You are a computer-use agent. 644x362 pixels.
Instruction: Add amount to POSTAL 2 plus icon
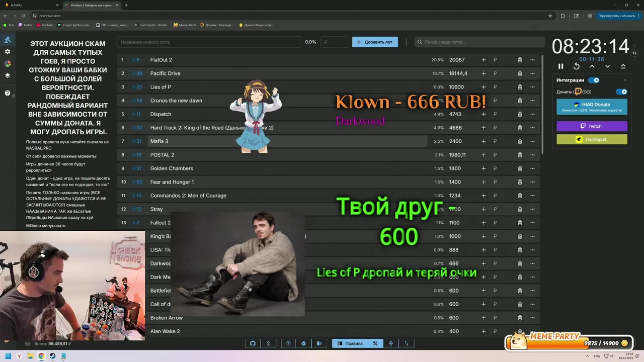[484, 155]
